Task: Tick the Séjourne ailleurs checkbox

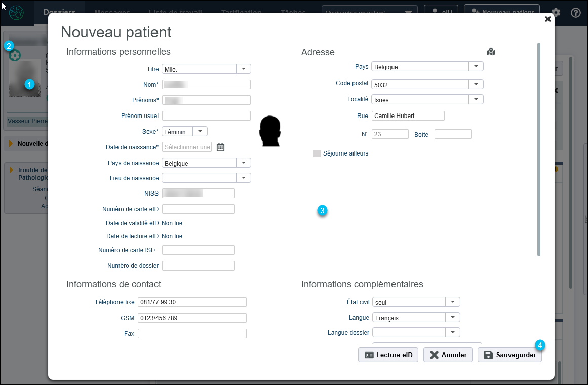Action: 317,153
